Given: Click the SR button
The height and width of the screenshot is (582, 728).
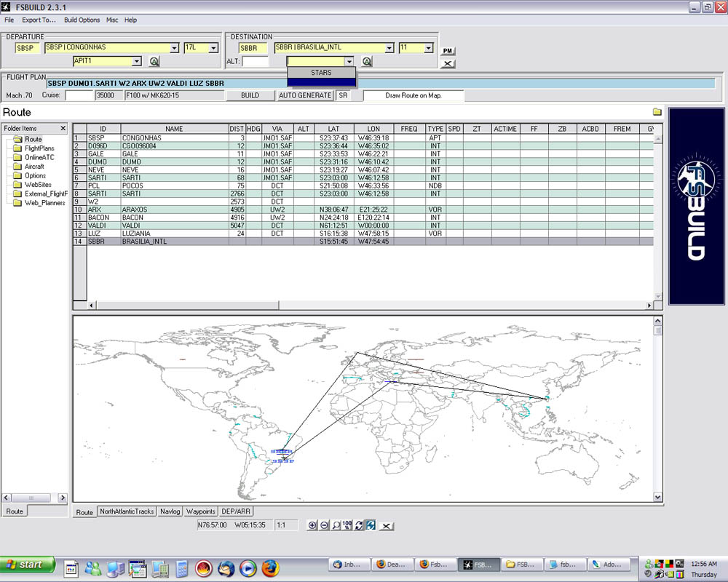Looking at the screenshot, I should click(343, 95).
